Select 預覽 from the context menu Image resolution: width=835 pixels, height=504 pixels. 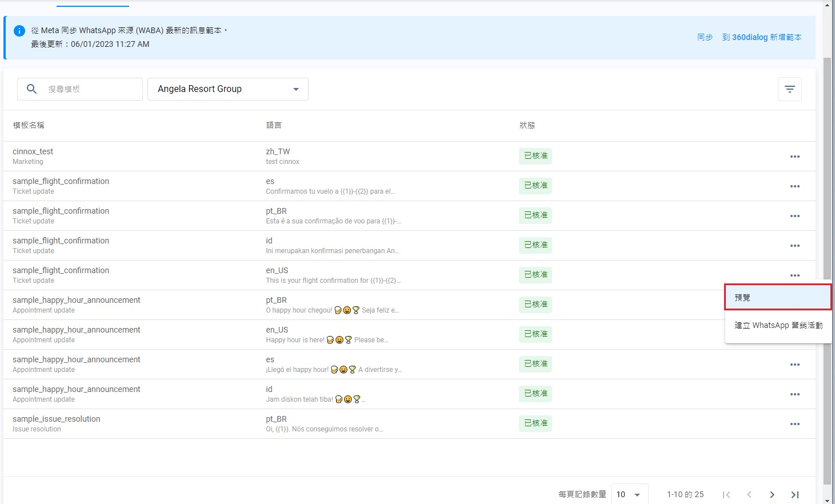point(777,298)
